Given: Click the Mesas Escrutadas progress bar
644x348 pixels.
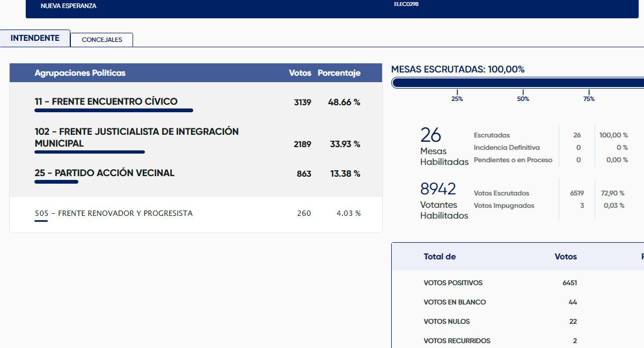Looking at the screenshot, I should [517, 83].
